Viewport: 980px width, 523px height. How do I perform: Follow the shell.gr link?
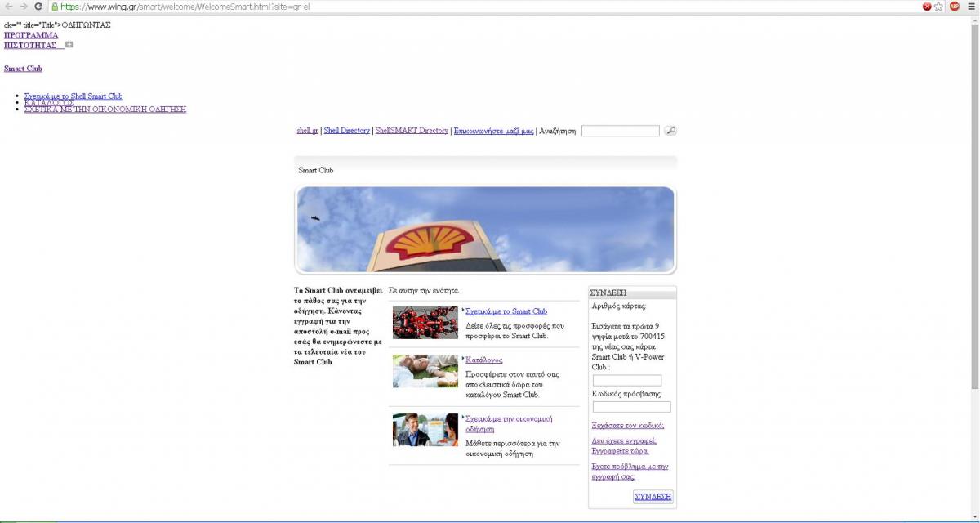coord(307,131)
